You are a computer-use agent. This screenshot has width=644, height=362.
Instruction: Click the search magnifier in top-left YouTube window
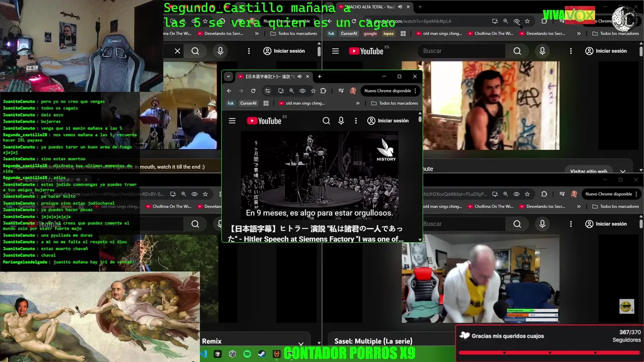pos(195,51)
